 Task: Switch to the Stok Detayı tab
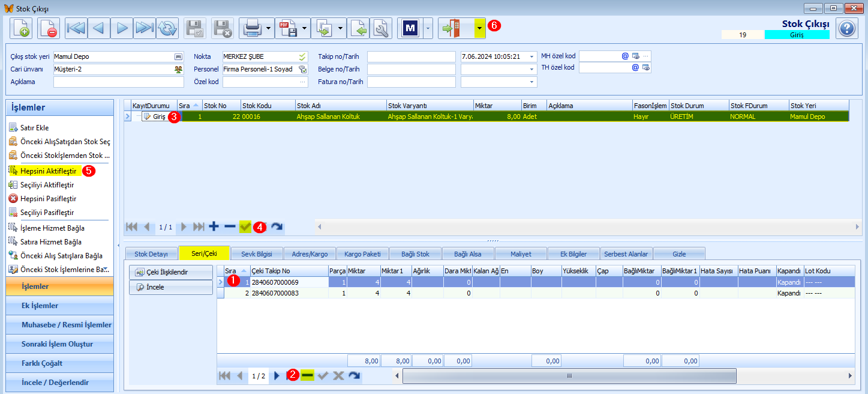(151, 253)
